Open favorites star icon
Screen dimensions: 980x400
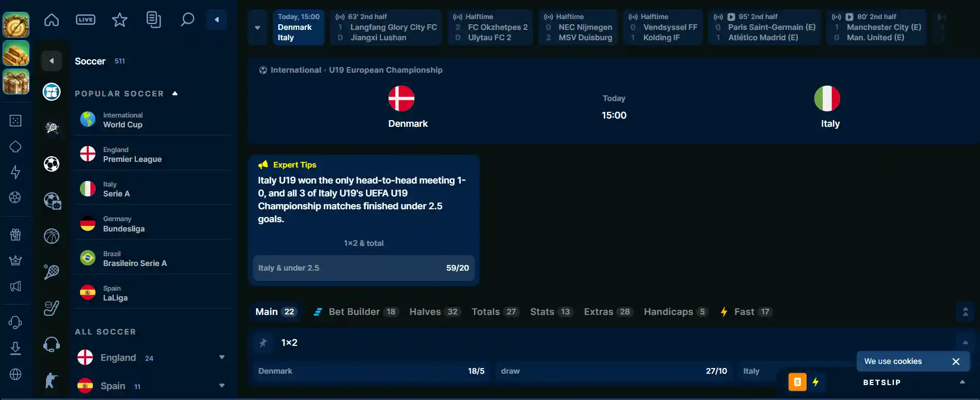coord(120,20)
